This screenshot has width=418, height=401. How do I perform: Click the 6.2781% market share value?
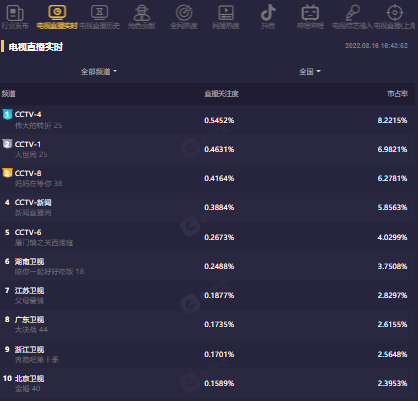coord(392,178)
